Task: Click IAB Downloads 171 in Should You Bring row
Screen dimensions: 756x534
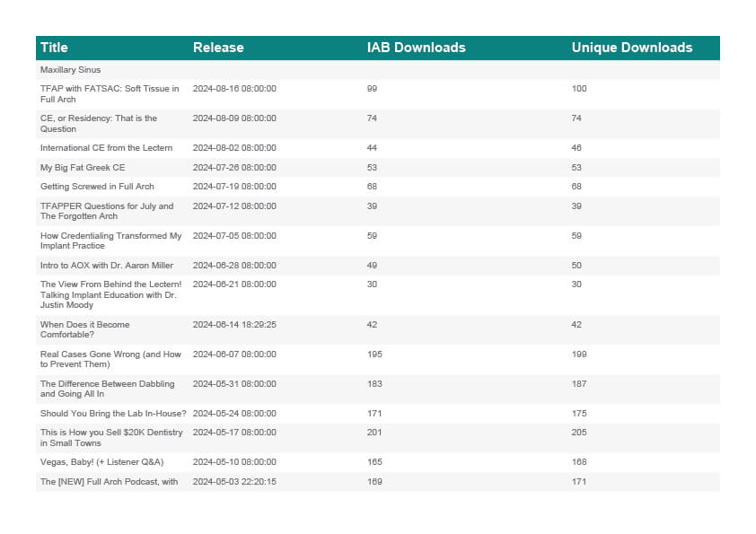Action: tap(374, 414)
